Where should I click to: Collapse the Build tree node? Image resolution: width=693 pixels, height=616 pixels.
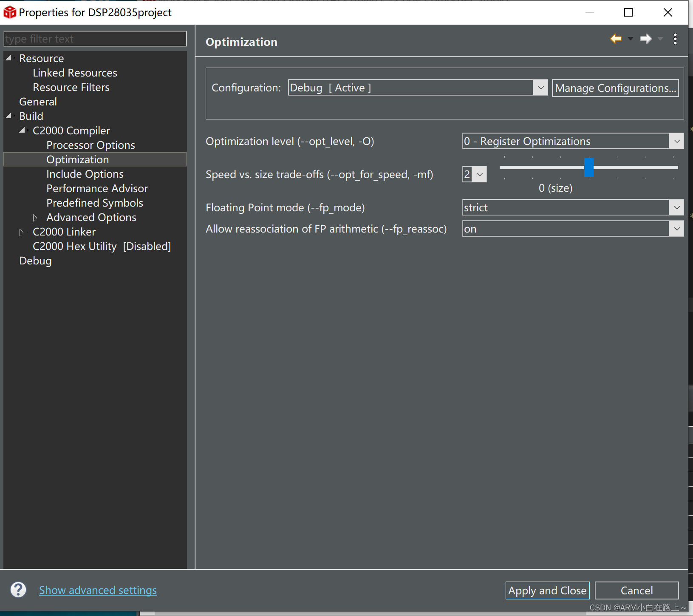[9, 116]
